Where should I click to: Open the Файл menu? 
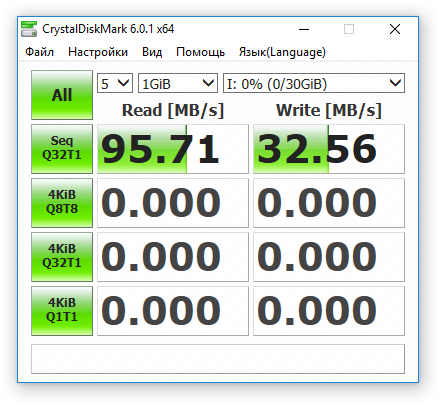(40, 52)
